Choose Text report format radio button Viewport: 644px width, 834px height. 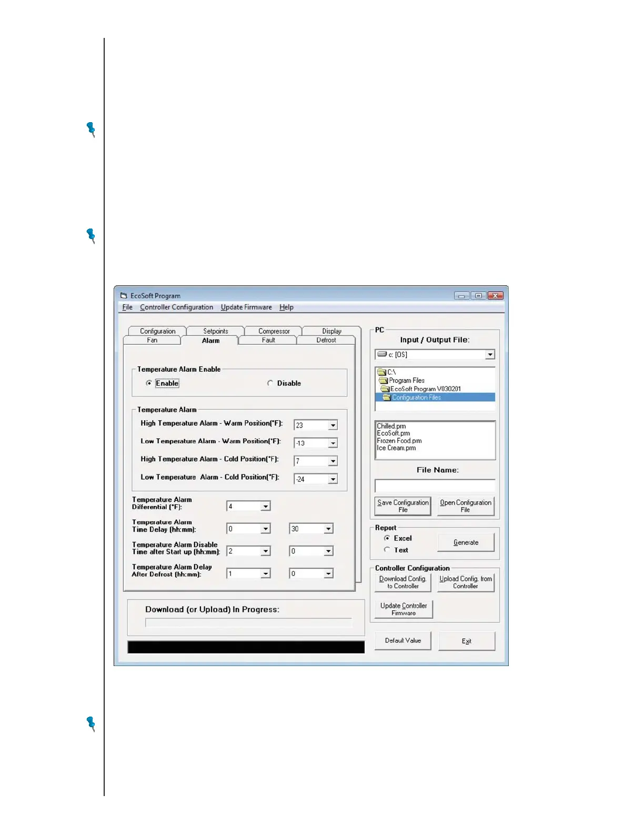[x=387, y=550]
